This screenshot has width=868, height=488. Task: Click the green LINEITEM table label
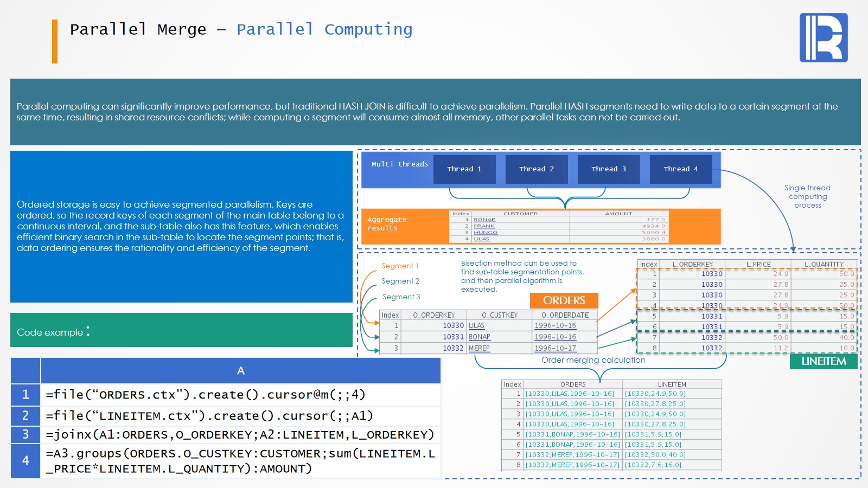coord(823,361)
